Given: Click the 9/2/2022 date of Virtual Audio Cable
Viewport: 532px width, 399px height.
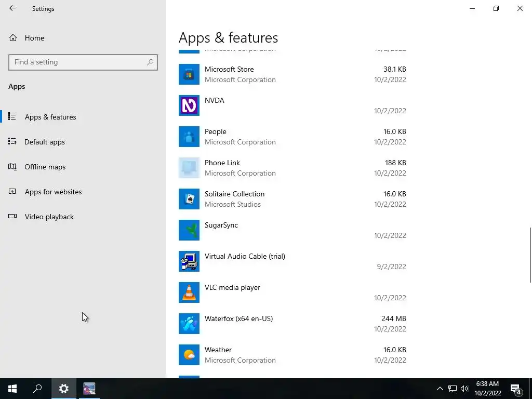Looking at the screenshot, I should pos(391,267).
